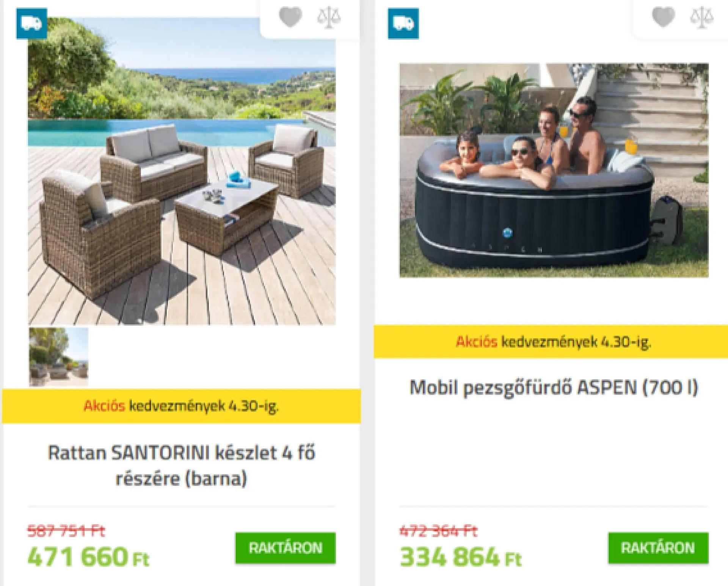Click the yellow promo banner under Aspen image
The width and height of the screenshot is (728, 586).
pos(551,342)
